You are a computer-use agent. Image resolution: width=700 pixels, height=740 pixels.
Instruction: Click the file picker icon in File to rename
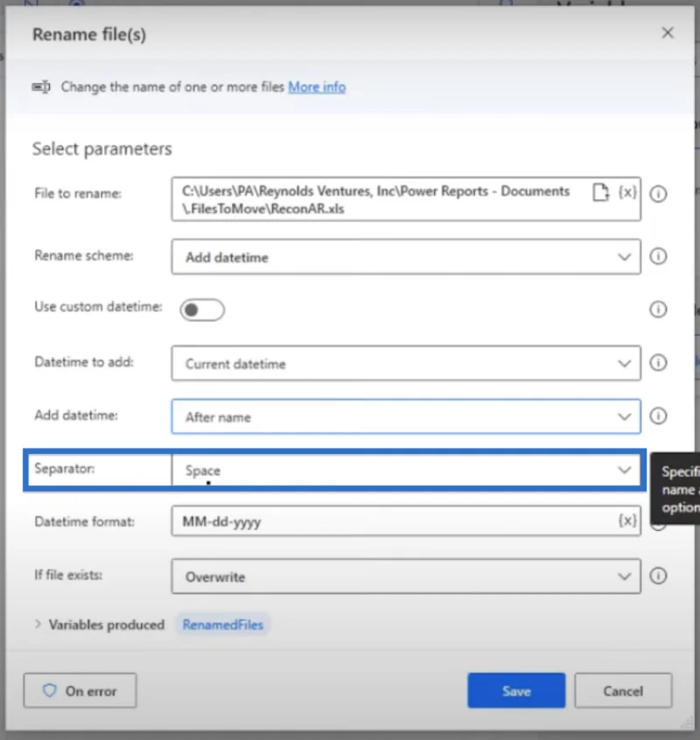tap(600, 192)
